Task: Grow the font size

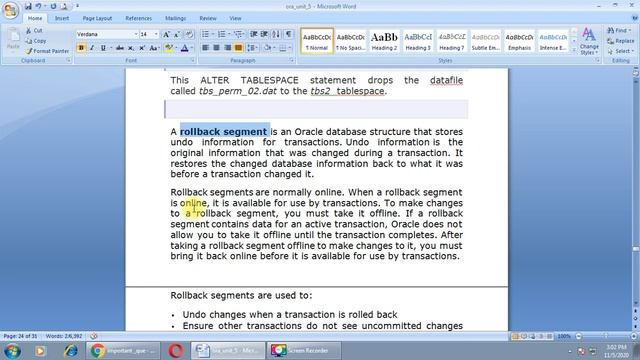Action: [166, 35]
